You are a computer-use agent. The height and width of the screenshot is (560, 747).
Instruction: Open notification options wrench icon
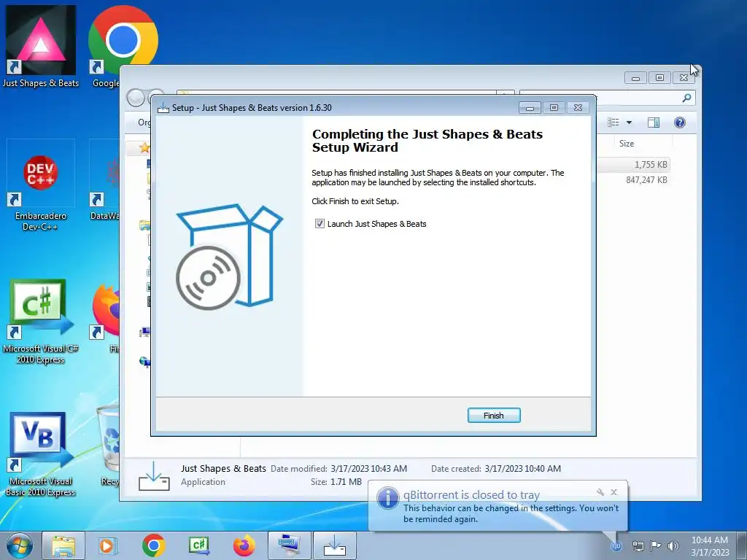pos(600,492)
